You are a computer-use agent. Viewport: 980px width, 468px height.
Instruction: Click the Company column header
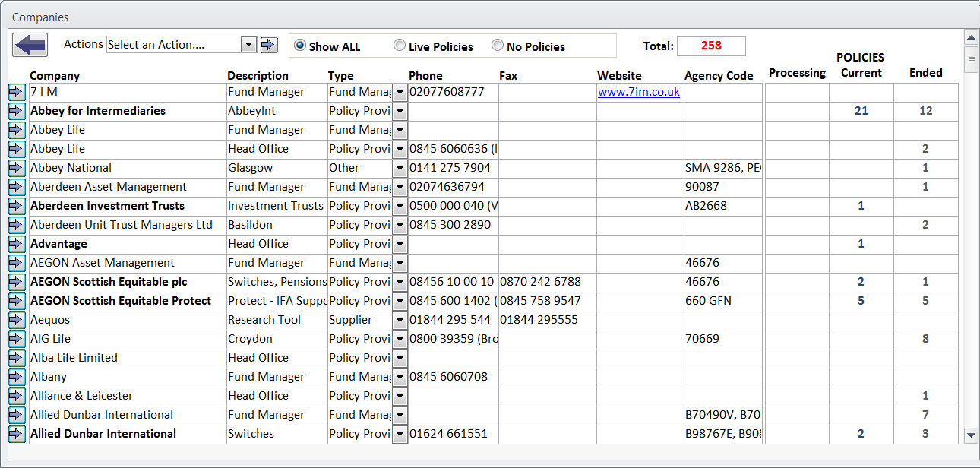coord(55,76)
